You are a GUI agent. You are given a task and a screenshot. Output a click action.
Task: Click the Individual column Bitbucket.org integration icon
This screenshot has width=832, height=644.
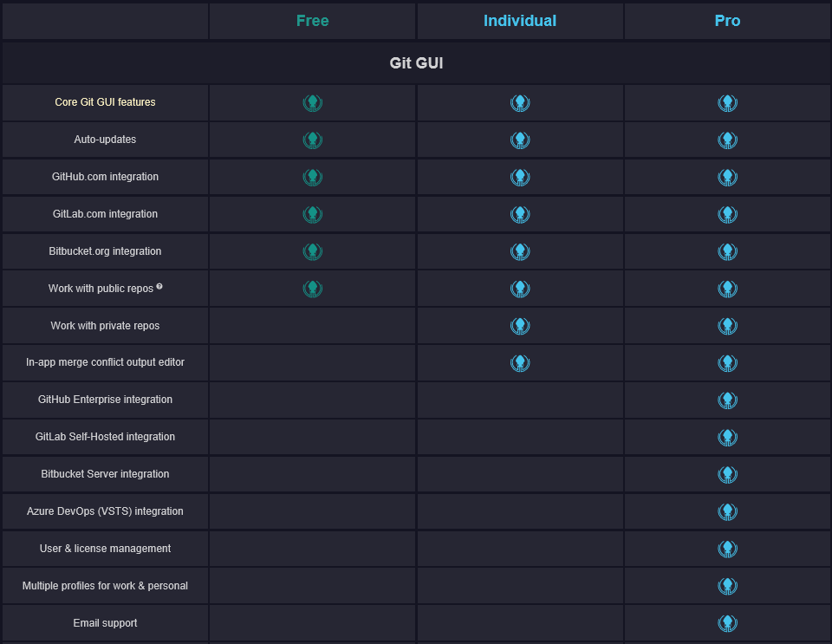click(520, 251)
